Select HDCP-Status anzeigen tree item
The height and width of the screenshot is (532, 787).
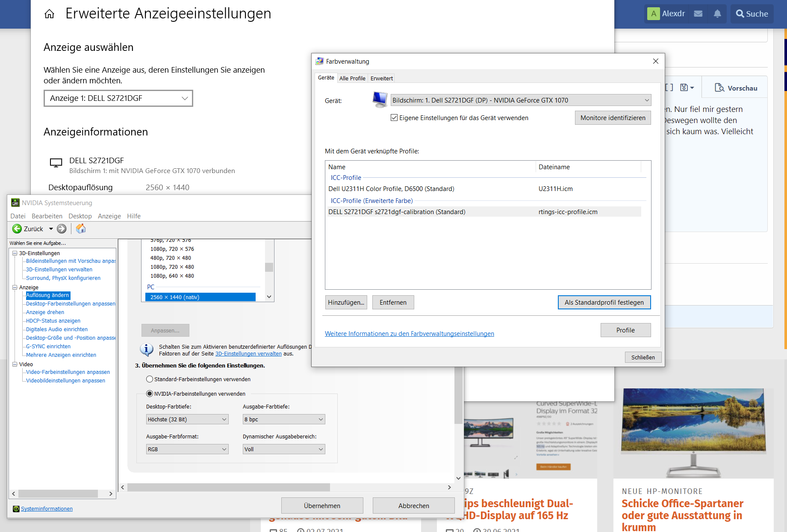(x=53, y=320)
